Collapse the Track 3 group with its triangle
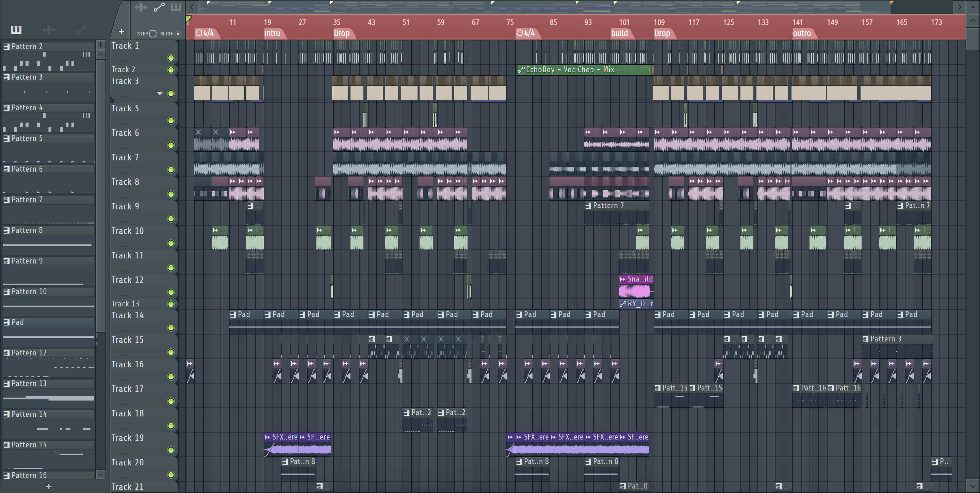Screen dimensions: 980x493 (x=160, y=93)
